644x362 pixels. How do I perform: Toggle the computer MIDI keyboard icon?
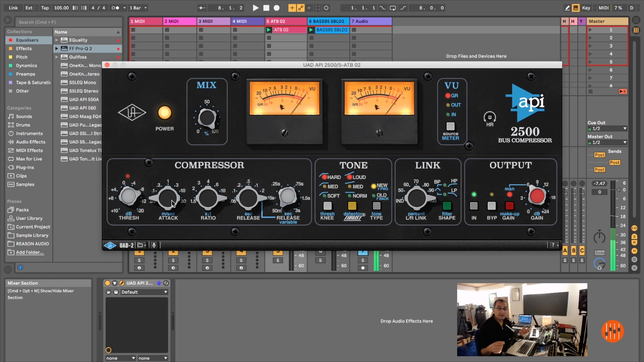[576, 8]
